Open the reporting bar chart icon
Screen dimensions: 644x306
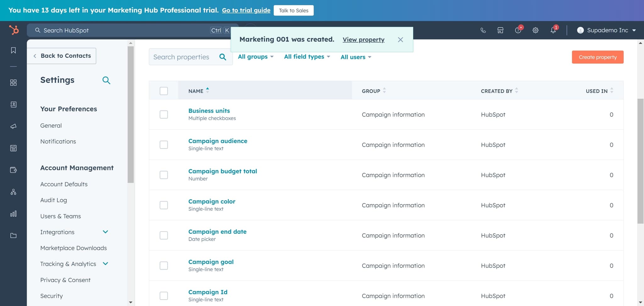coord(13,214)
